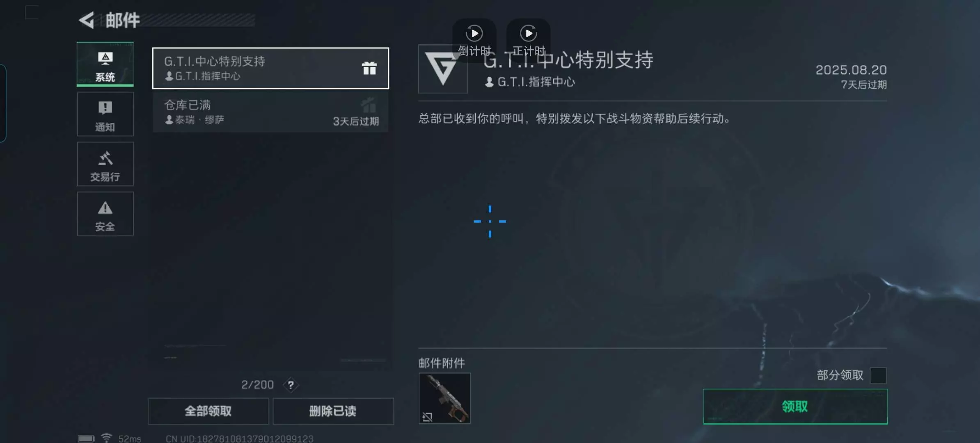Open the 仓库已满 mail from 泰瑞·缪萨
The width and height of the screenshot is (980, 443).
[x=270, y=112]
